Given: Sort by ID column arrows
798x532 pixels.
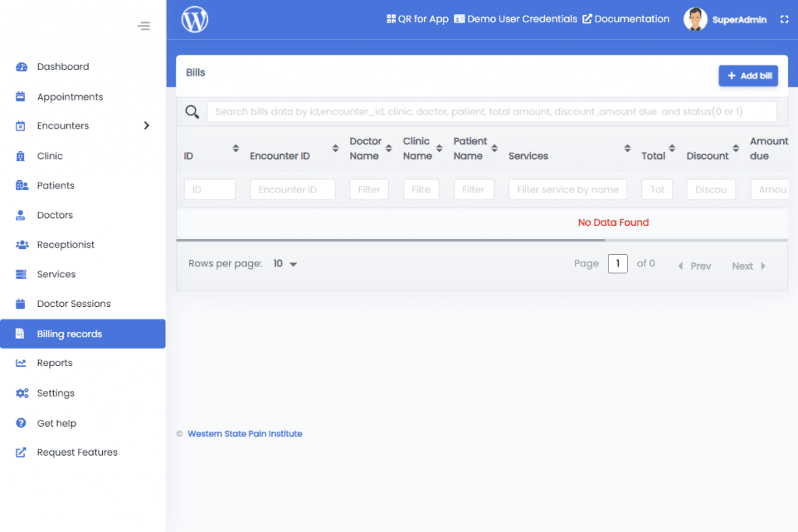Looking at the screenshot, I should (x=235, y=148).
